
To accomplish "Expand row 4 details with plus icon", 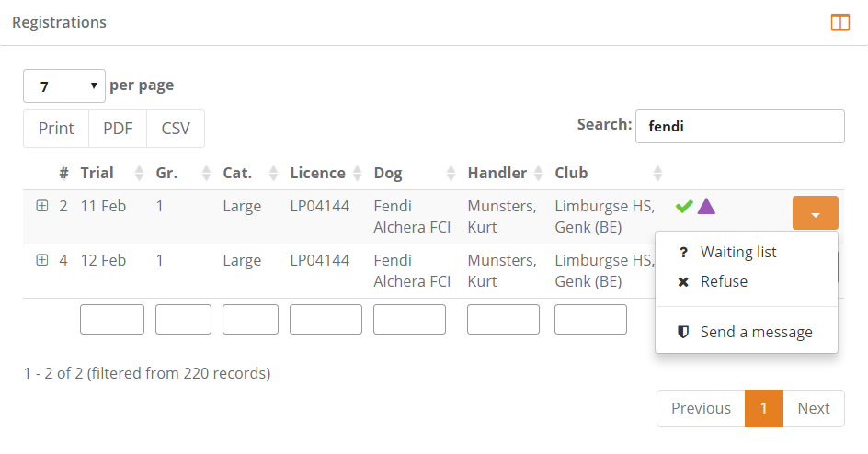I will (x=41, y=260).
